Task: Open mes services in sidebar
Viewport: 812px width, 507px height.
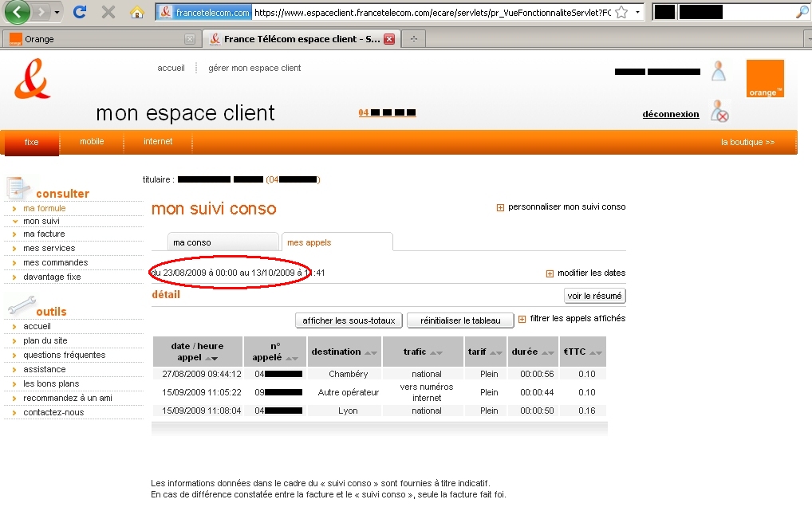Action: [49, 249]
